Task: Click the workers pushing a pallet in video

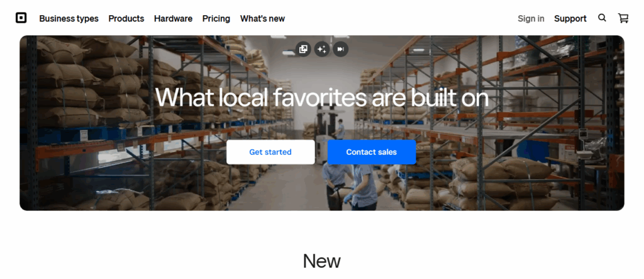Action: pos(350,185)
